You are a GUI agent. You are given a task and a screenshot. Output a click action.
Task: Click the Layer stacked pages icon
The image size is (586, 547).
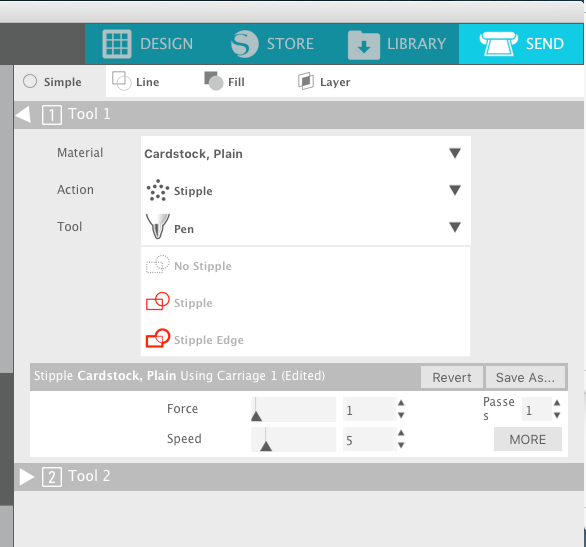coord(306,81)
